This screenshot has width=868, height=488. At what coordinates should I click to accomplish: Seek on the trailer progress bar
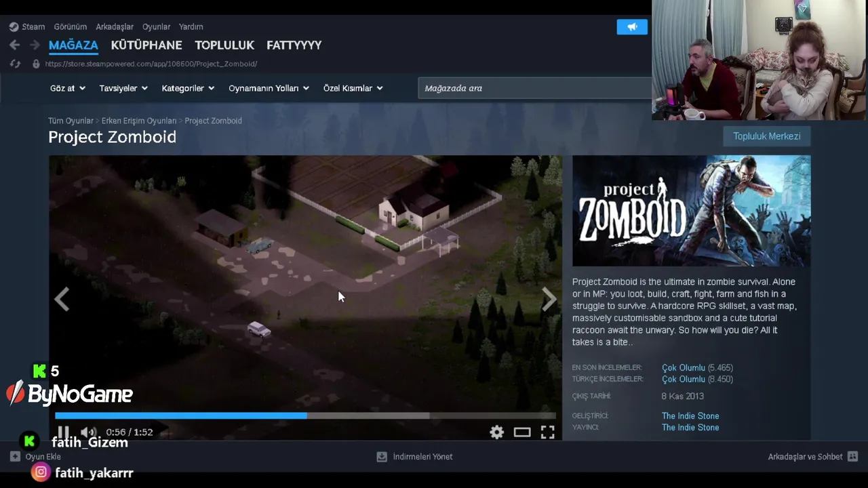[x=305, y=415]
